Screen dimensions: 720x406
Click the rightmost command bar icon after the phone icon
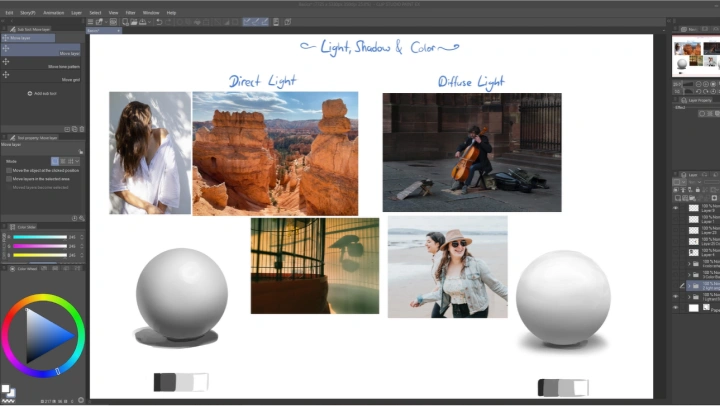tap(288, 22)
